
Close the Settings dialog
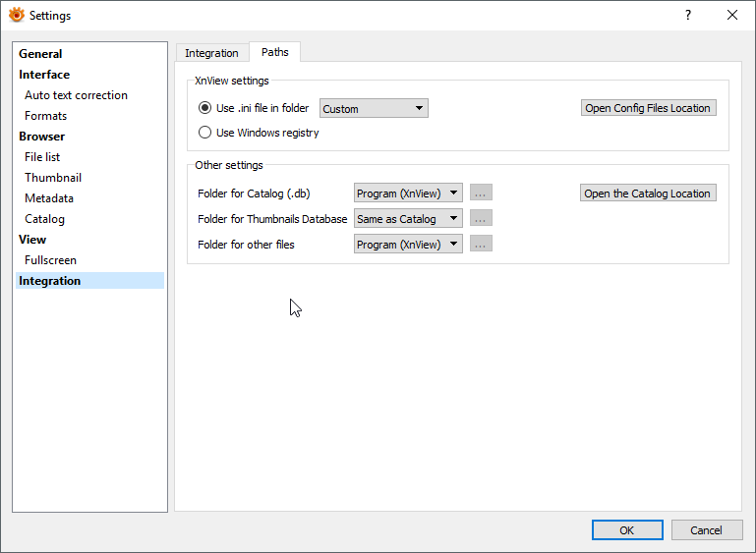pyautogui.click(x=731, y=15)
